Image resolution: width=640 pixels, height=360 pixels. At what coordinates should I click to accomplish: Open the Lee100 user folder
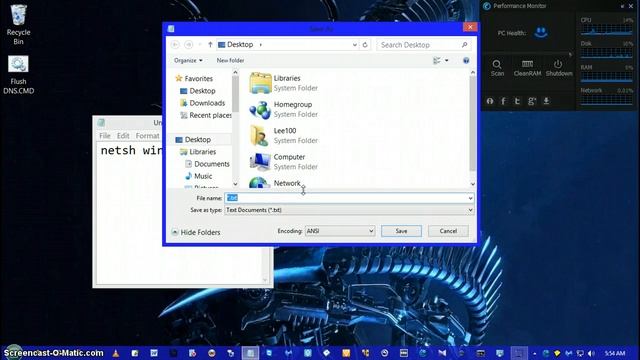[284, 136]
